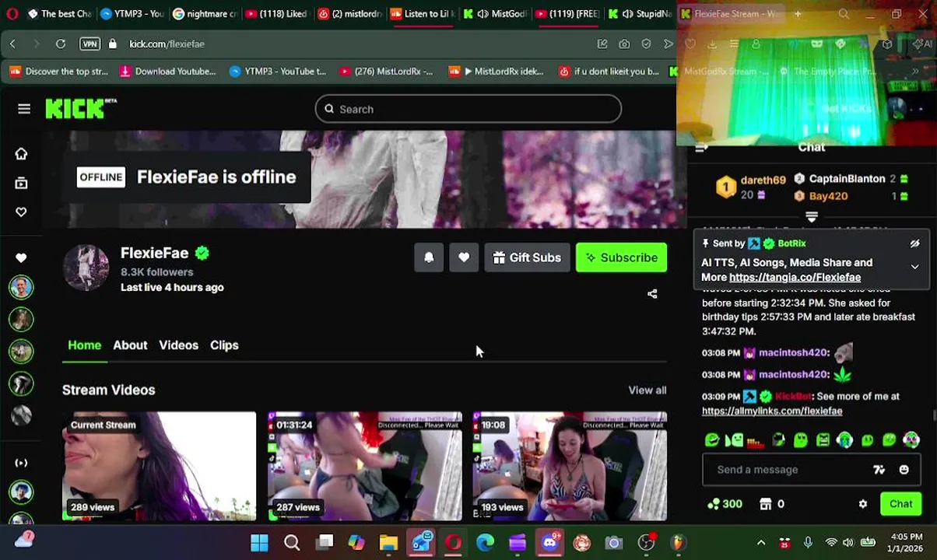Follow FlexieFae with the heart button
Image resolution: width=937 pixels, height=560 pixels.
[x=464, y=257]
